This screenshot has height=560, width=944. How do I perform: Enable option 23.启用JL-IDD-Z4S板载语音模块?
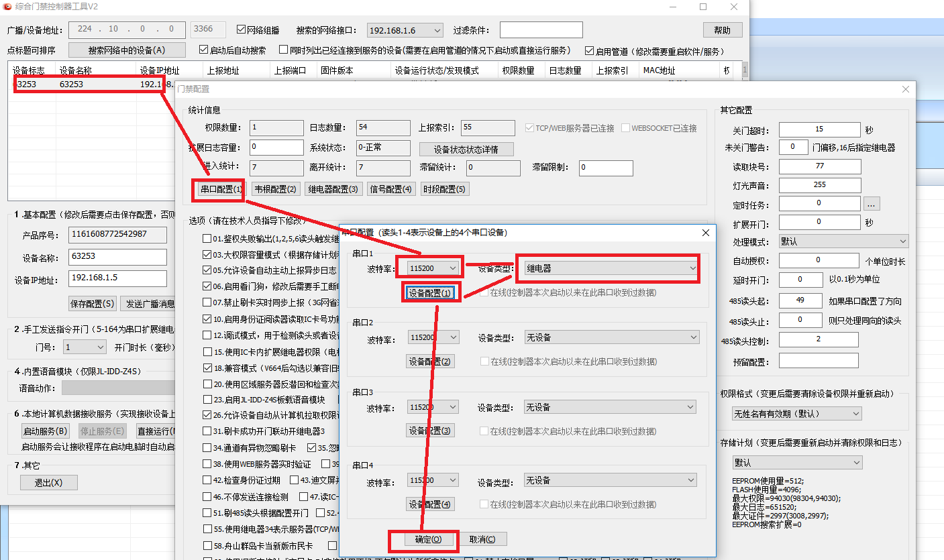pos(207,400)
